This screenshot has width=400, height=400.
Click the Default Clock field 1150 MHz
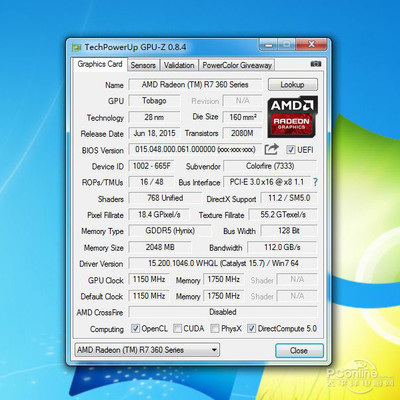pyautogui.click(x=149, y=296)
